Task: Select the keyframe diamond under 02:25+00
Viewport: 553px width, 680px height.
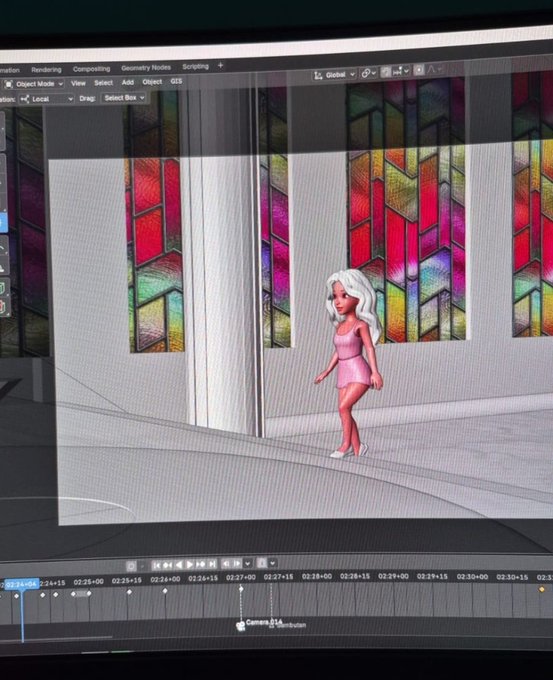Action: [89, 593]
